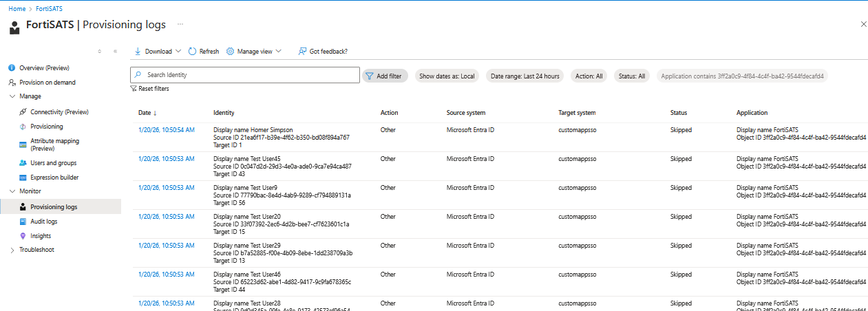Click the Home breadcrumb link
This screenshot has width=868, height=311.
click(x=16, y=8)
